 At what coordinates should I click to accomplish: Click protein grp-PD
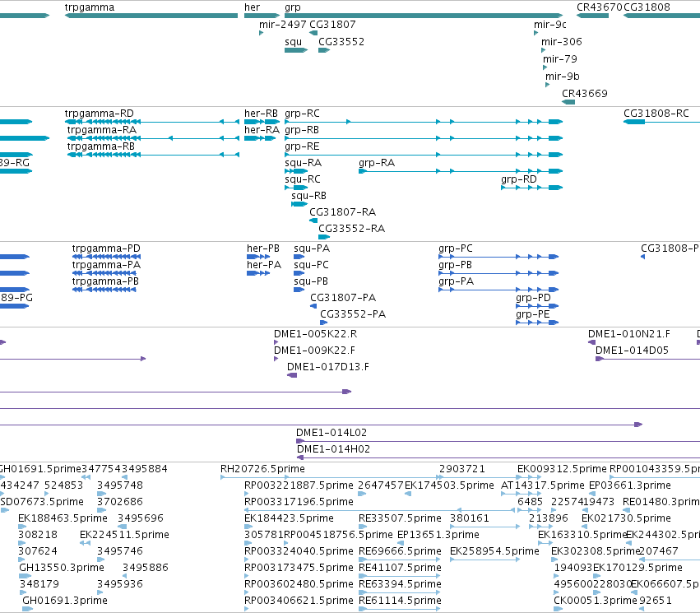[537, 306]
